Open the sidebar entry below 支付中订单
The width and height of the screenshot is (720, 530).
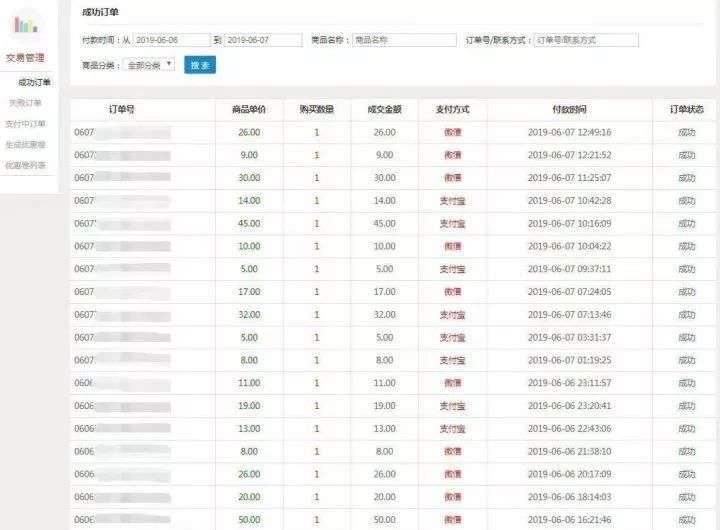26,145
